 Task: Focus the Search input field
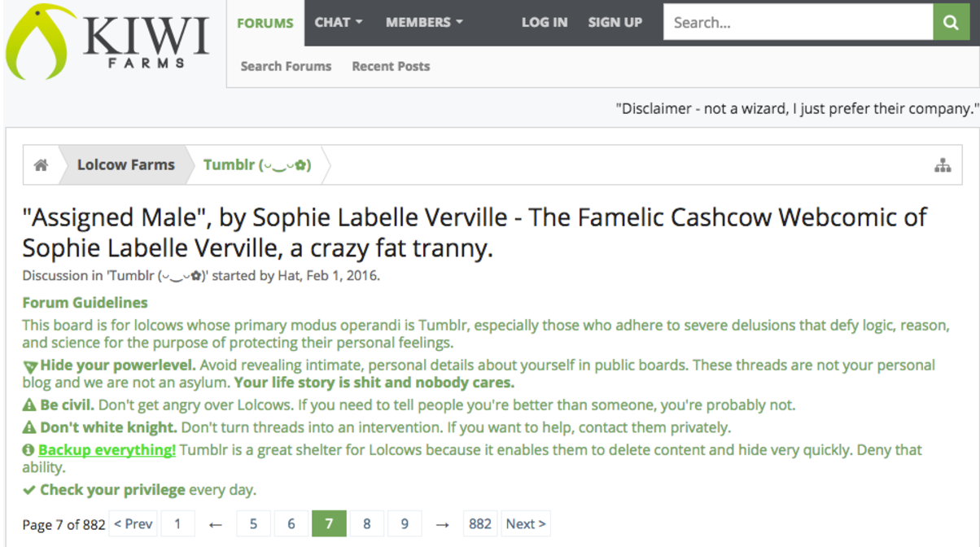tap(798, 23)
